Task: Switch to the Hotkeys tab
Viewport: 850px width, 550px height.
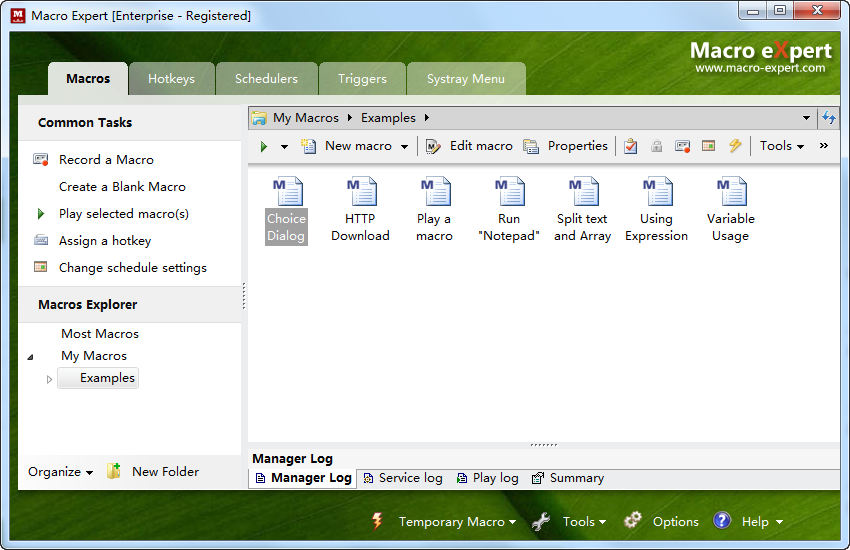Action: click(171, 79)
